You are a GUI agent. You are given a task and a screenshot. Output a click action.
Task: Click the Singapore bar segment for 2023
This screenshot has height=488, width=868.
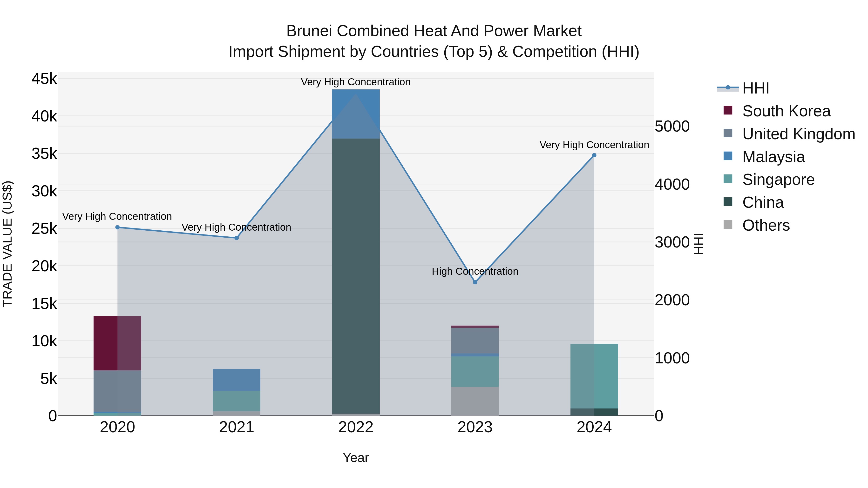475,371
